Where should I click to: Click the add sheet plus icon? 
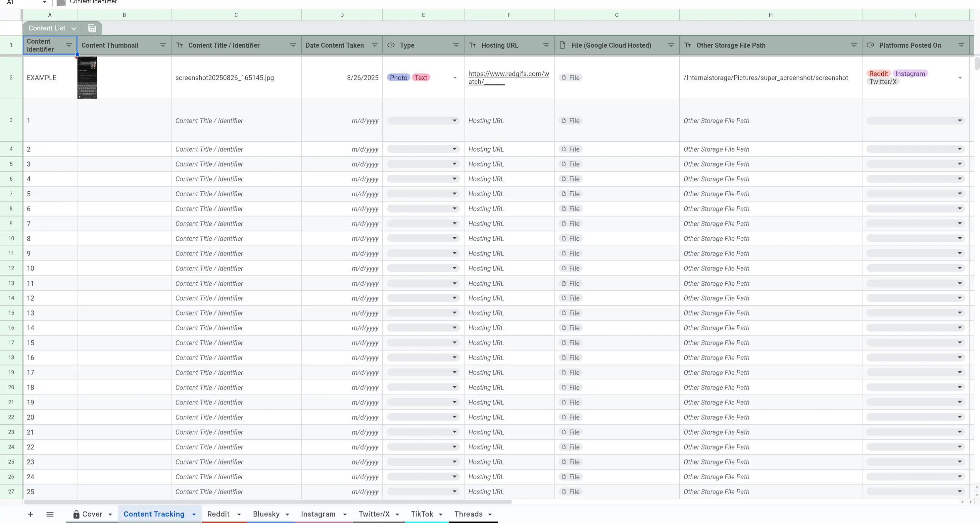pyautogui.click(x=30, y=514)
